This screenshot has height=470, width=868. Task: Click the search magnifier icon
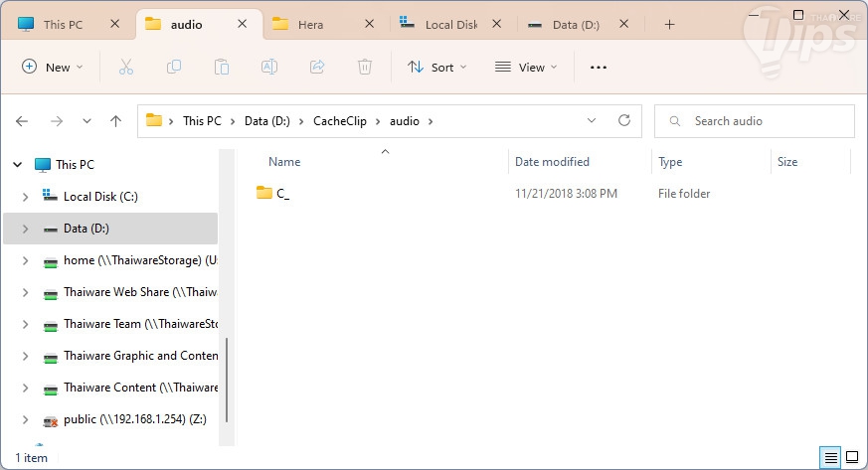(x=674, y=121)
